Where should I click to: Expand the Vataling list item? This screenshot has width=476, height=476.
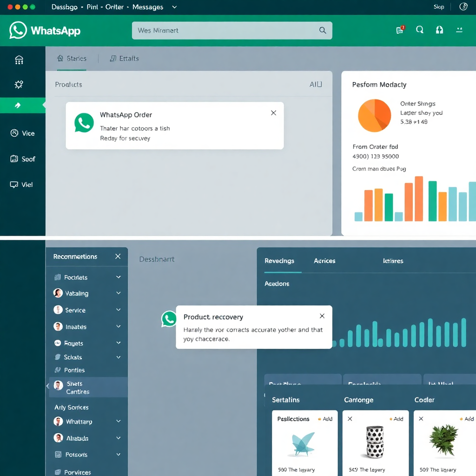pos(119,293)
